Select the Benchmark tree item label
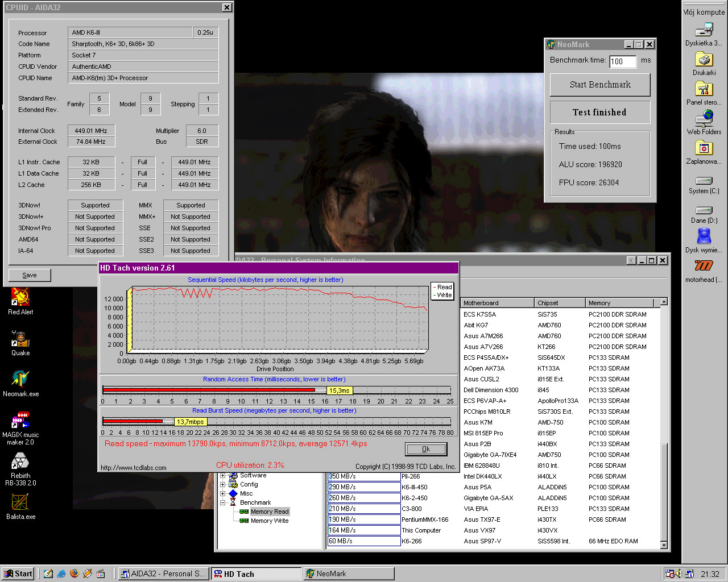This screenshot has height=582, width=728. pyautogui.click(x=255, y=502)
